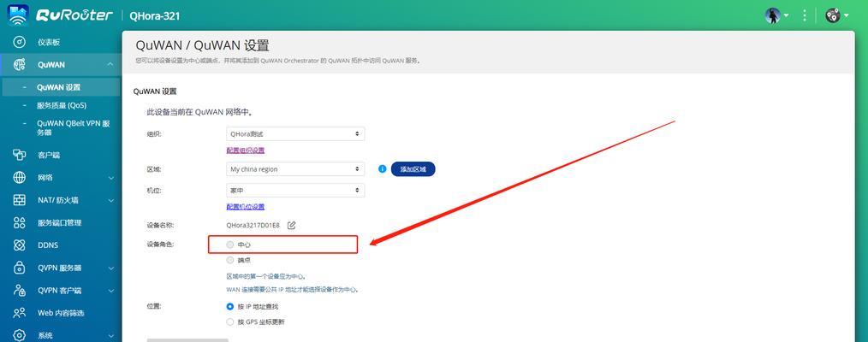Open the three-dot more options menu

[805, 15]
